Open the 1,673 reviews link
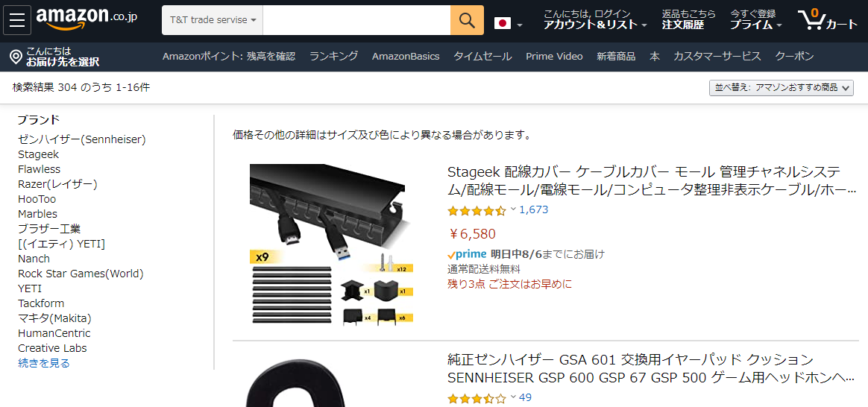The height and width of the screenshot is (407, 868). (534, 210)
